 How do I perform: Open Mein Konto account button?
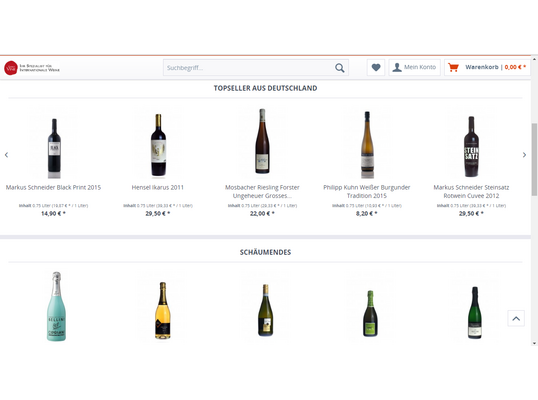click(x=414, y=67)
